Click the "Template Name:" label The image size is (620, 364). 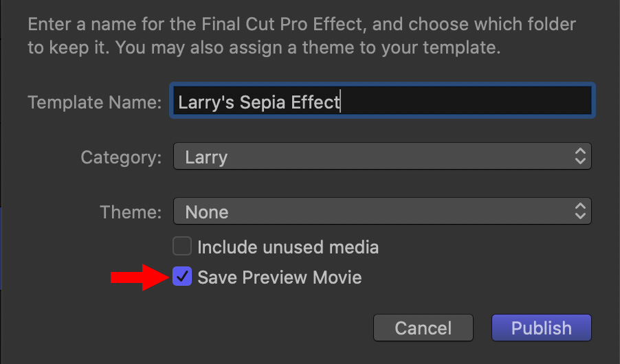95,102
